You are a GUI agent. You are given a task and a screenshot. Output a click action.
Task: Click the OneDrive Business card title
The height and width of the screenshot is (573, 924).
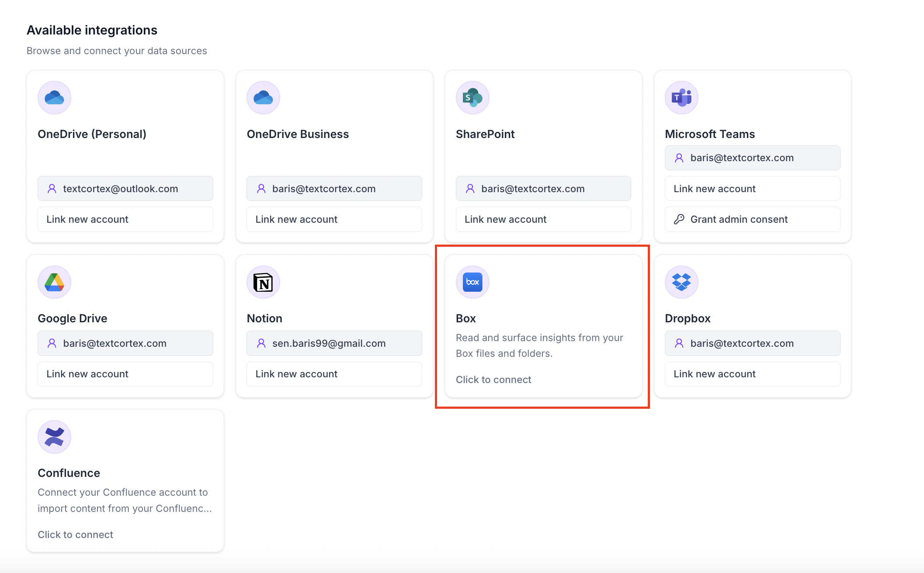(x=298, y=134)
